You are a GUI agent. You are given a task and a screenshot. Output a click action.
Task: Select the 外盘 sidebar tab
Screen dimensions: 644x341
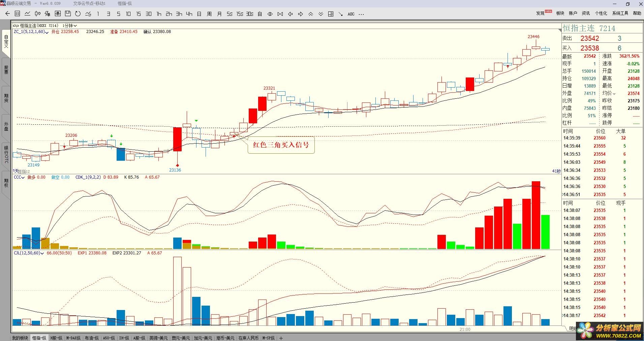point(6,126)
